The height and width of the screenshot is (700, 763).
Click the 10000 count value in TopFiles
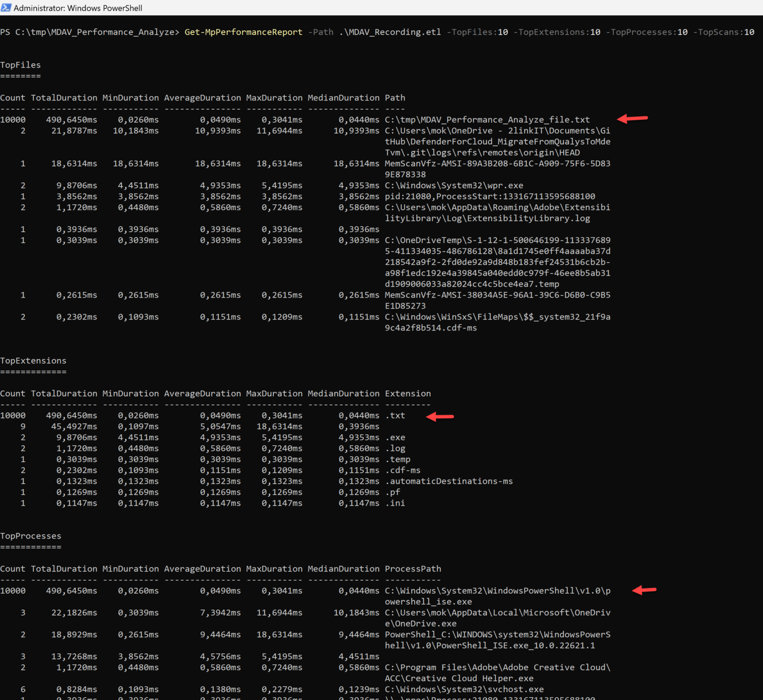[x=13, y=119]
